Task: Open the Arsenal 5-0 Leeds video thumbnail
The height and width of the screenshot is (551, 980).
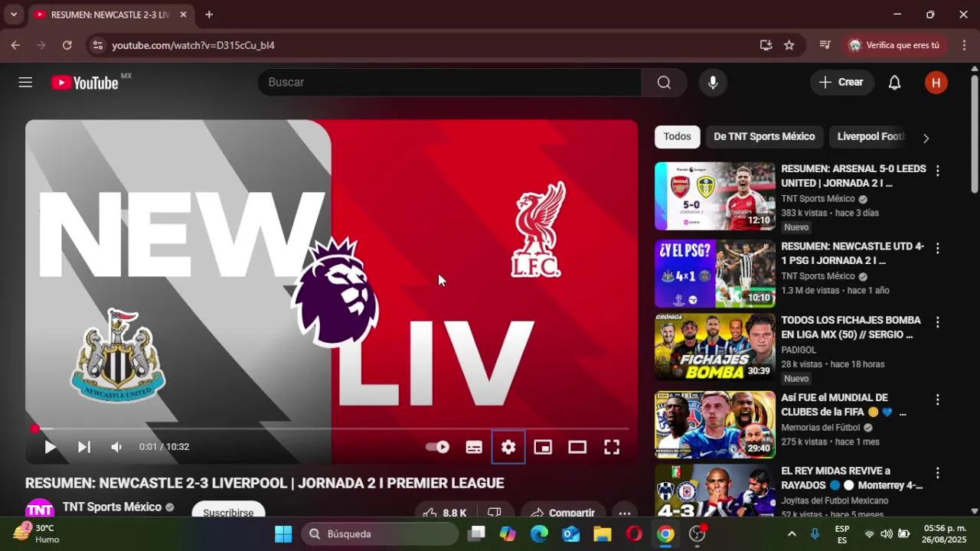Action: (715, 196)
